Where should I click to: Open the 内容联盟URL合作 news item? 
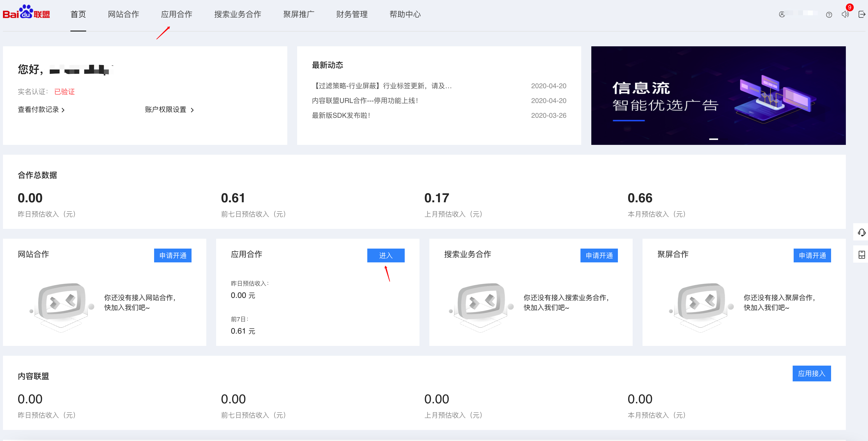point(365,101)
